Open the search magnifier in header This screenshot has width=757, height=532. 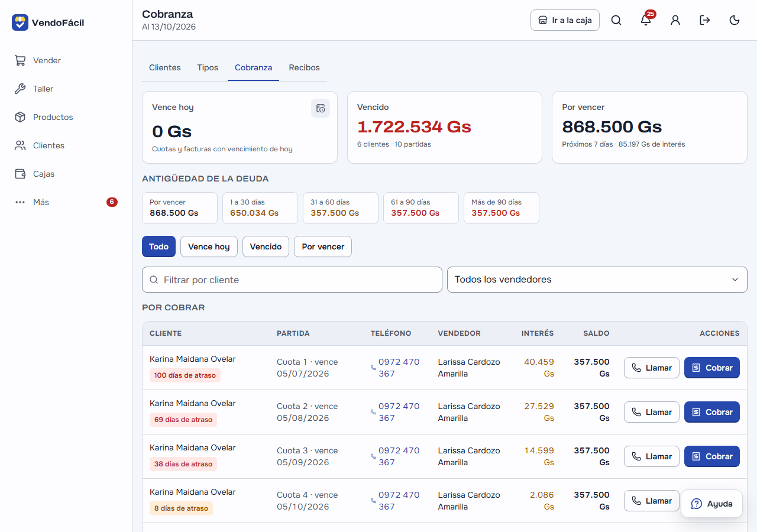tap(616, 20)
